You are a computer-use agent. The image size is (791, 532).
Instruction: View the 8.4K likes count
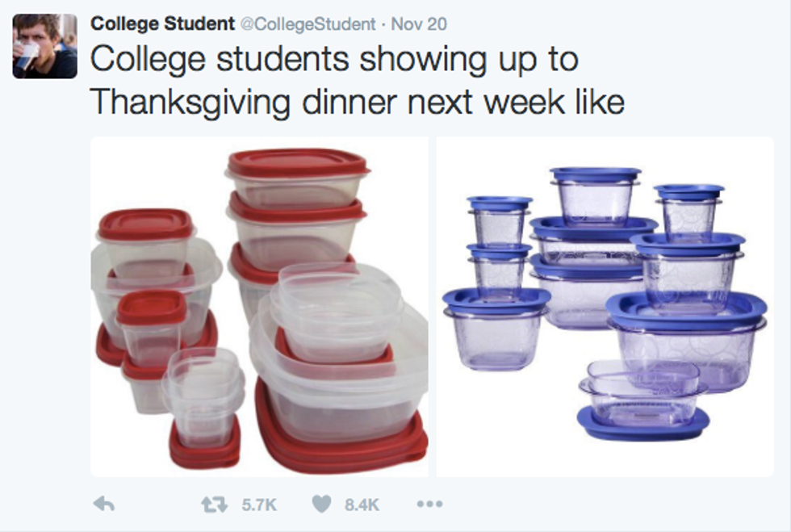[362, 505]
